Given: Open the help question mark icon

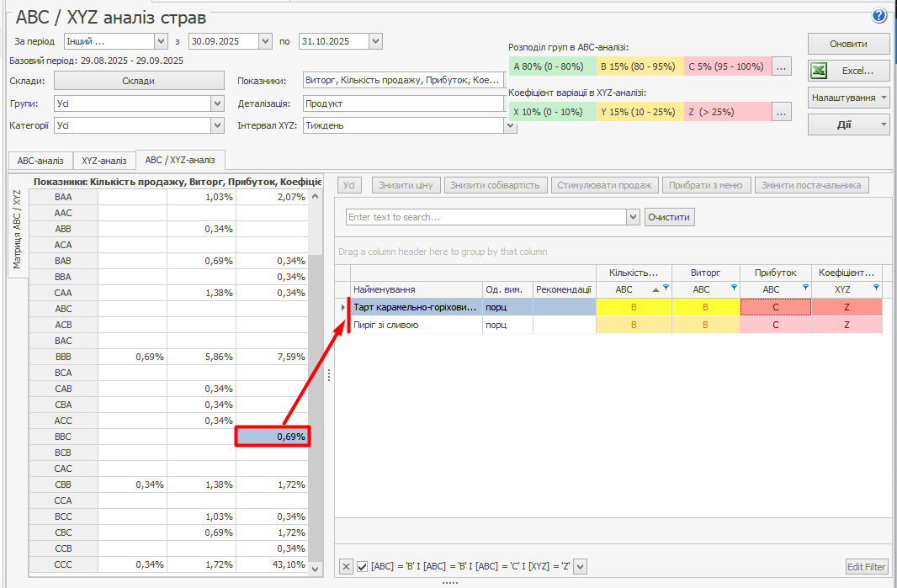Looking at the screenshot, I should [x=879, y=15].
